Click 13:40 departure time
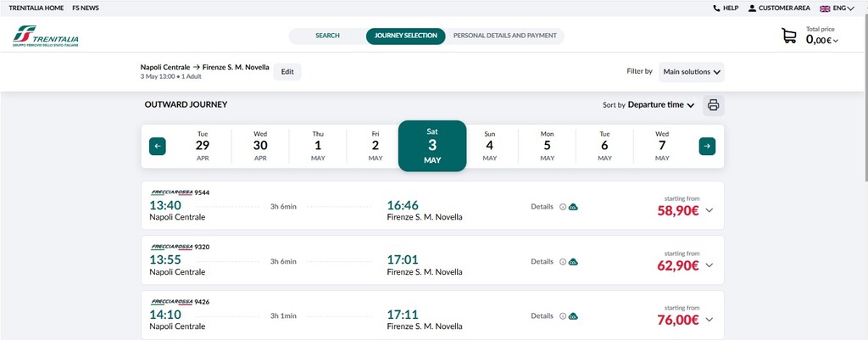 coord(165,205)
